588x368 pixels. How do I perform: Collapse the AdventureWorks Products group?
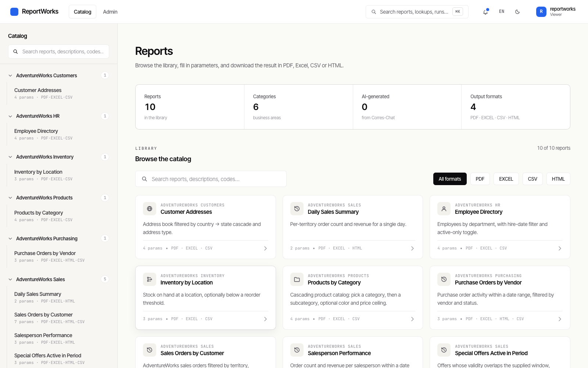[10, 198]
